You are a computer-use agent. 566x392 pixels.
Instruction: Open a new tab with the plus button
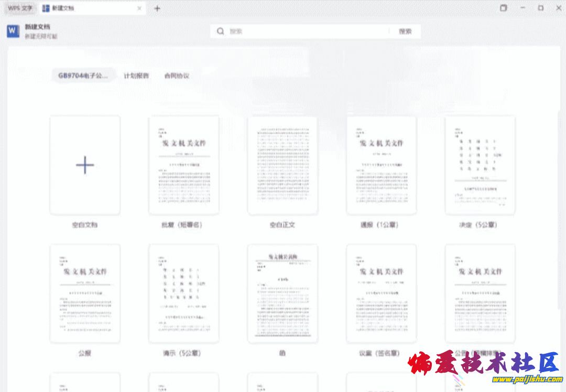point(157,8)
